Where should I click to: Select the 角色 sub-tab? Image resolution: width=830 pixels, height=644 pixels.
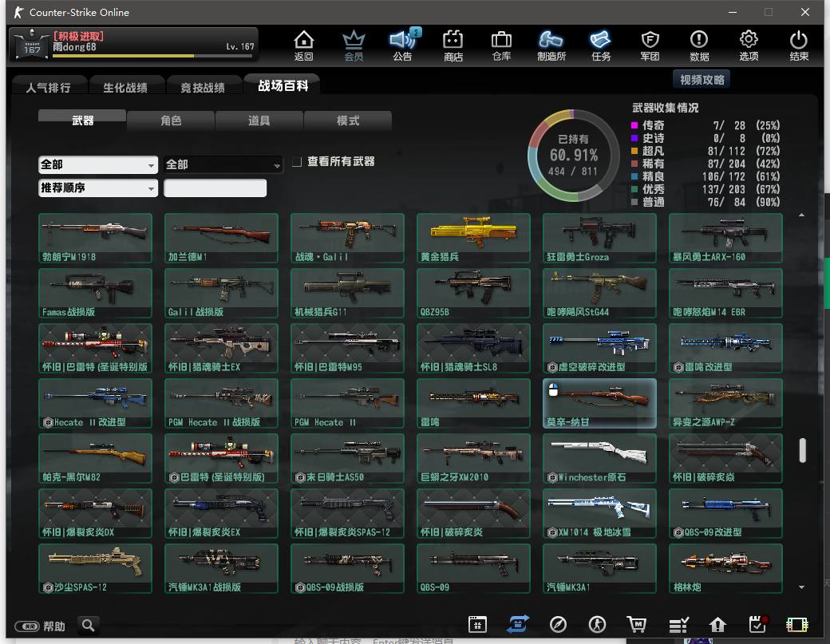(171, 121)
